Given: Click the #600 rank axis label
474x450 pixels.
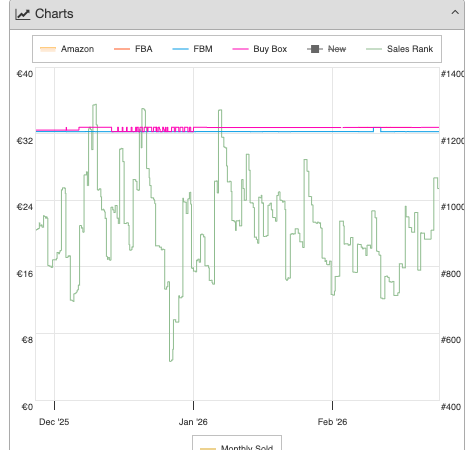Looking at the screenshot, I should pos(451,340).
